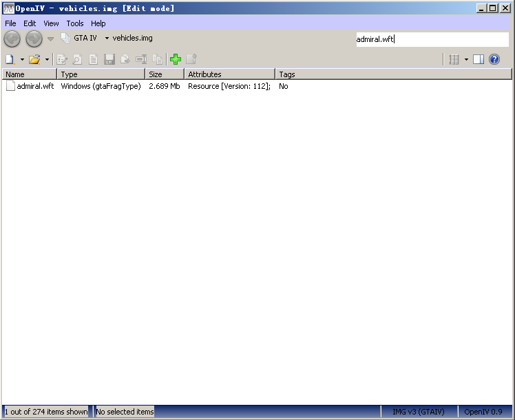Viewport: 515px width, 420px height.
Task: Open the Edit menu
Action: [x=30, y=23]
